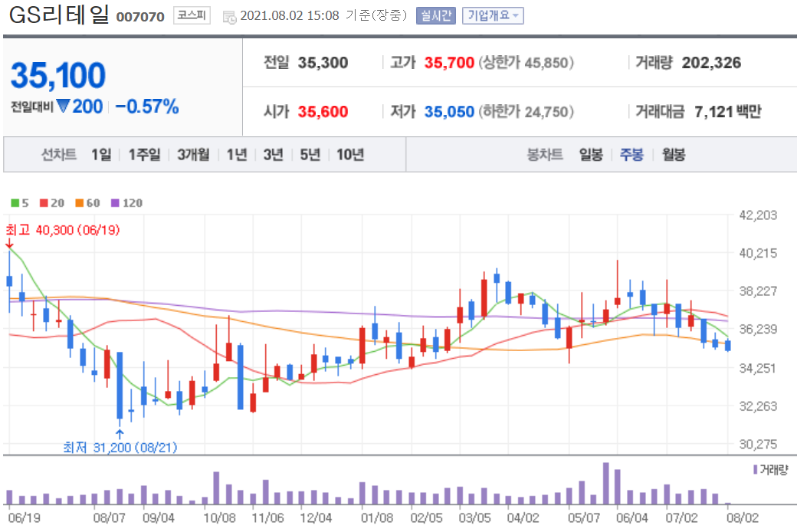Click the 거래량 value 202,326
This screenshot has height=532, width=797.
pyautogui.click(x=711, y=63)
